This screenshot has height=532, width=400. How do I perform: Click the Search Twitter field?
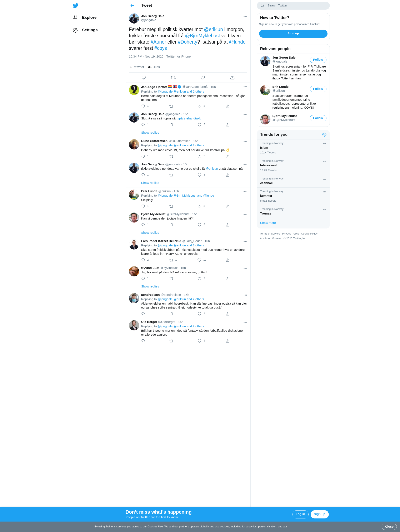pyautogui.click(x=293, y=6)
